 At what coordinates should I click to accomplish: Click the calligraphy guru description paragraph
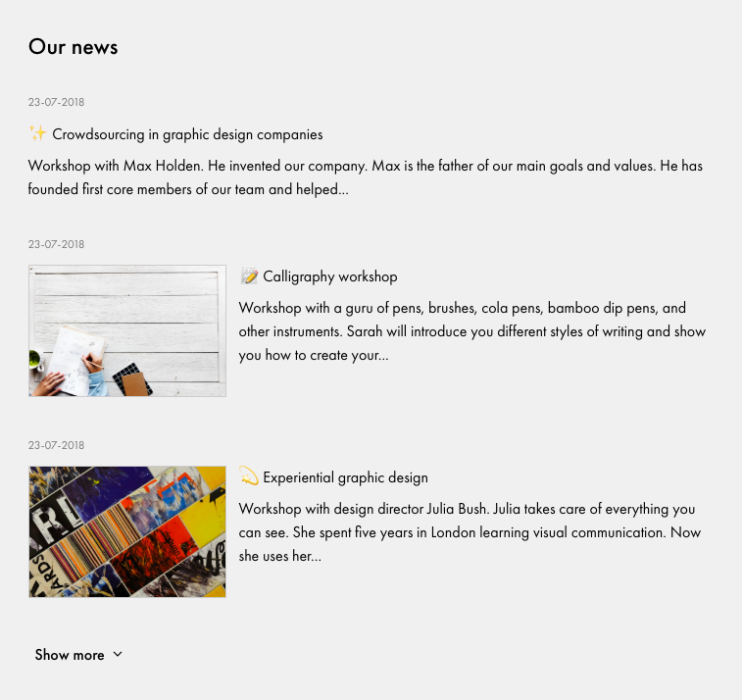(x=471, y=331)
